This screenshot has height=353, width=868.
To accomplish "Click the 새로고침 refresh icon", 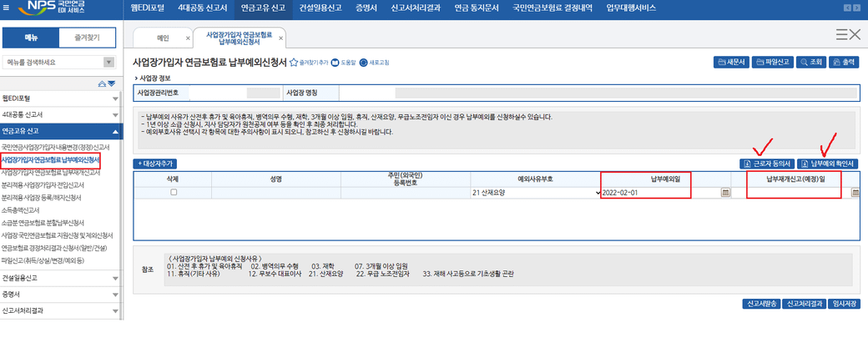I will 364,63.
